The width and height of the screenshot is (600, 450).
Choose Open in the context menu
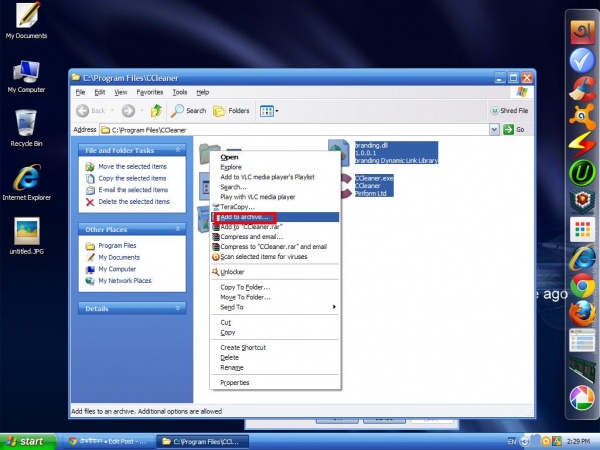click(x=275, y=157)
